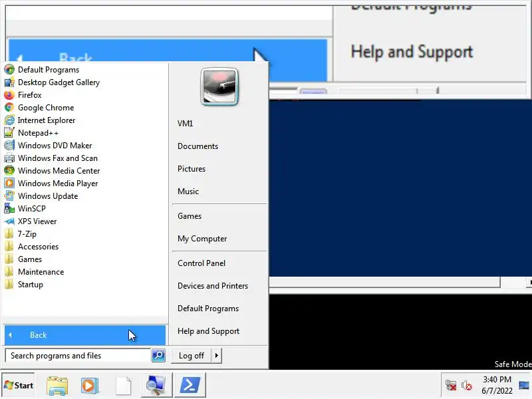
Task: Open Windows Explorer on taskbar
Action: click(x=57, y=386)
